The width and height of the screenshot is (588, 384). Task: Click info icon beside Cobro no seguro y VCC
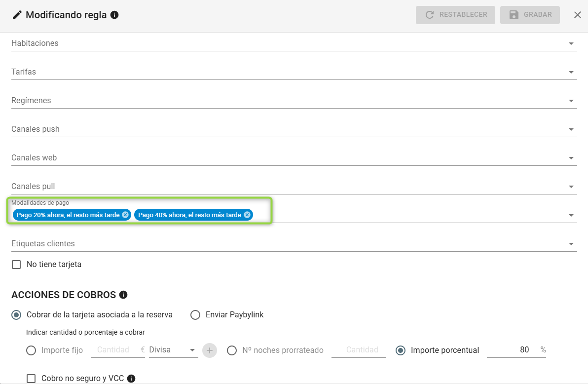[x=131, y=379]
